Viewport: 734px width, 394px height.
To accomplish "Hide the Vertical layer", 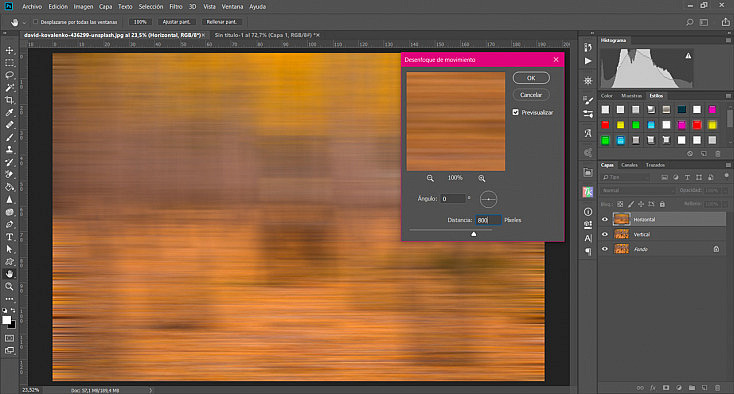I will click(x=605, y=234).
